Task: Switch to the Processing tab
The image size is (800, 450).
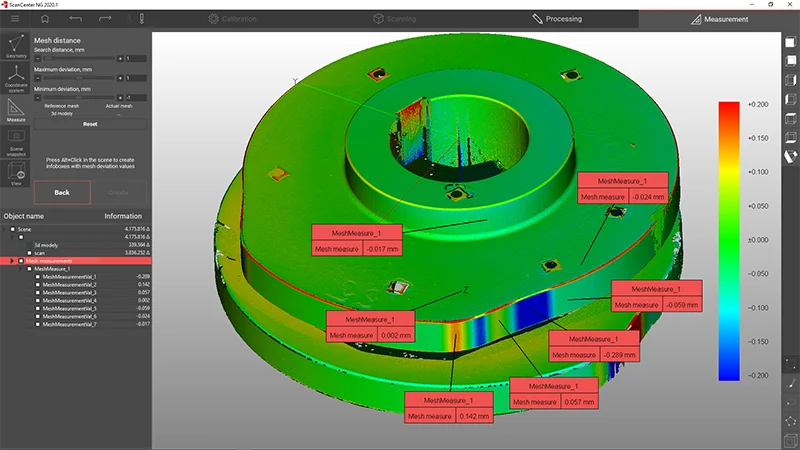Action: (x=557, y=19)
